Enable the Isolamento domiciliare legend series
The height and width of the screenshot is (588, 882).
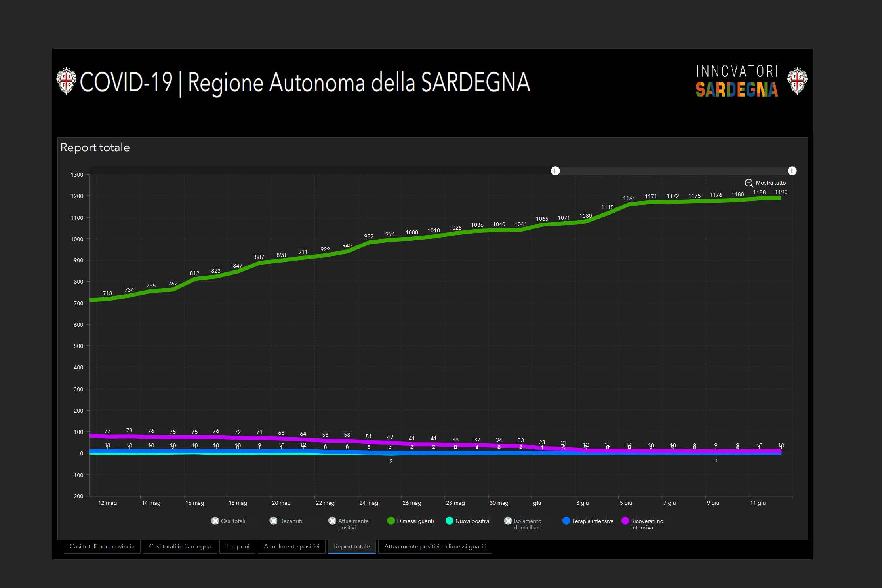508,521
